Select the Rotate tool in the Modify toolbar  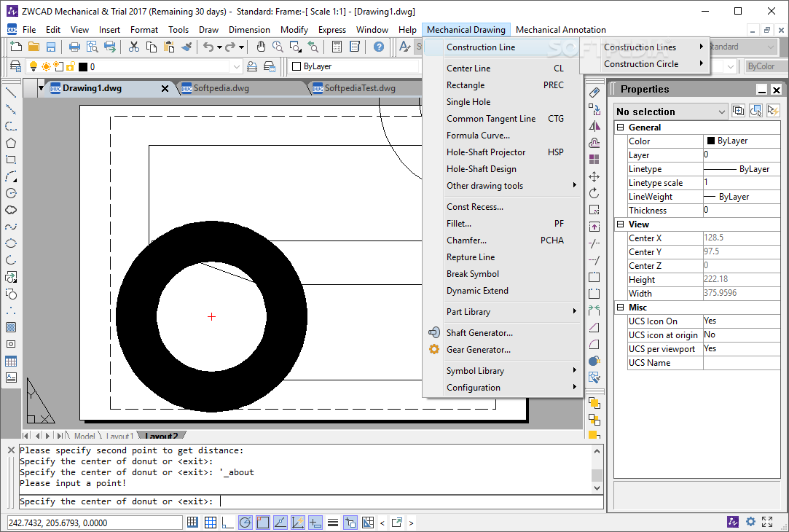(x=594, y=193)
